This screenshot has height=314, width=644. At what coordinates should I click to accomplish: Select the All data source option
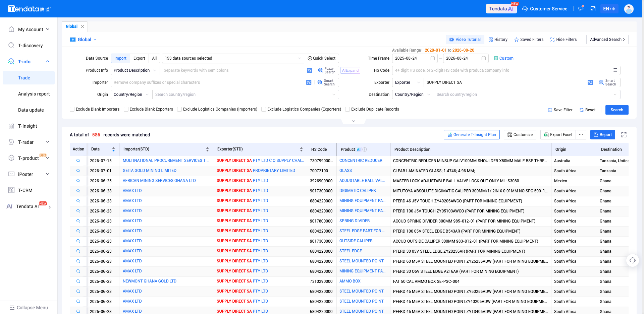point(154,58)
